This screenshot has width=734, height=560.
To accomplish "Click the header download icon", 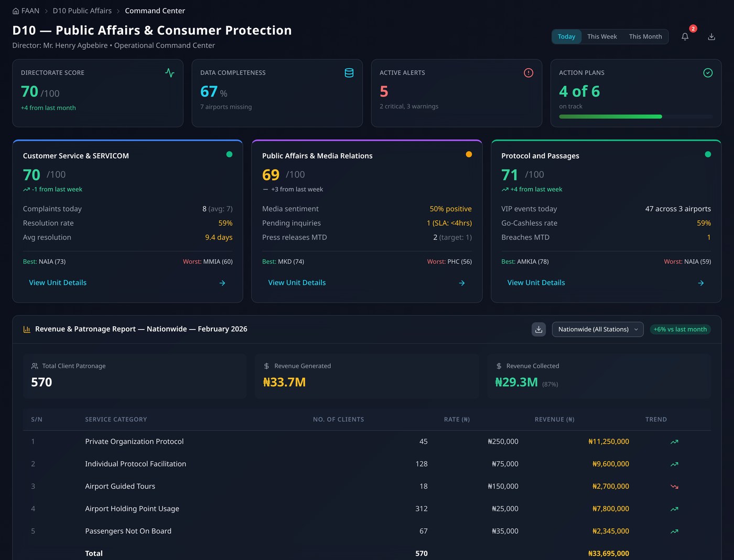I will (x=711, y=37).
